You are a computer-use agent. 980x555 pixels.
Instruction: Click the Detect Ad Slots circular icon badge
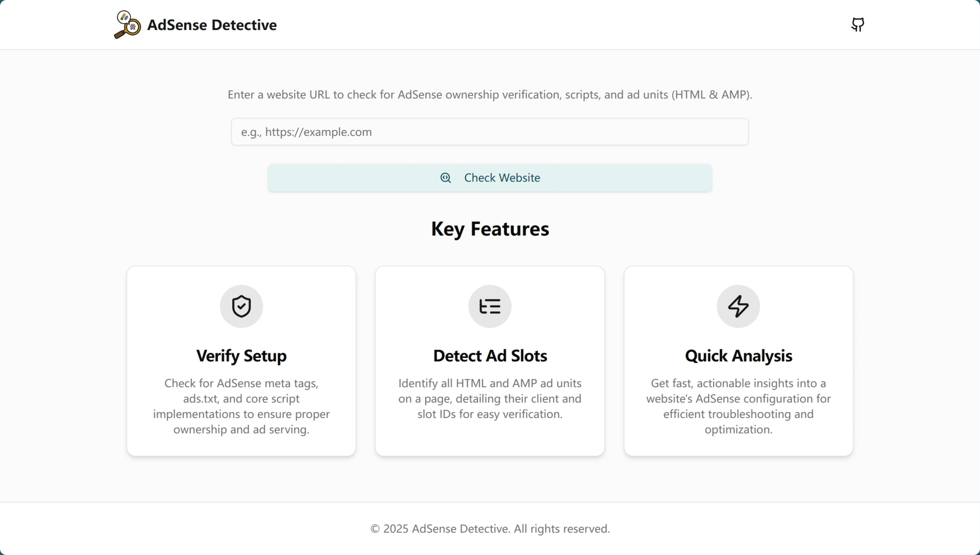489,306
